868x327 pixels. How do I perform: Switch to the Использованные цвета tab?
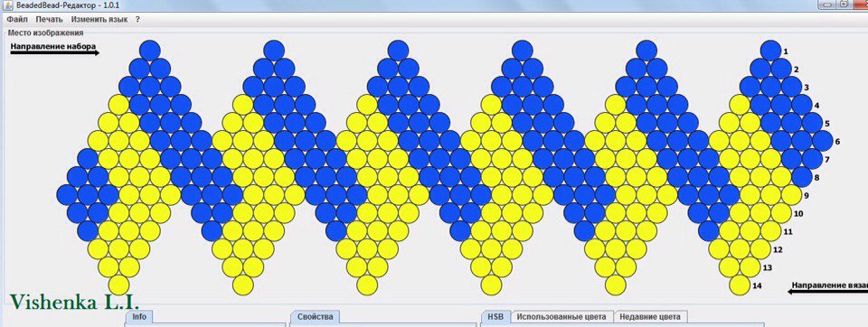pyautogui.click(x=561, y=317)
